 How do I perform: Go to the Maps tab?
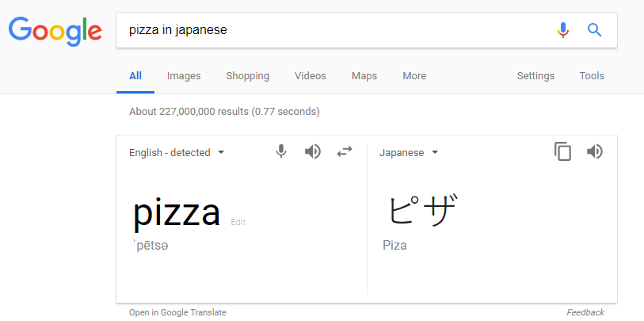(364, 76)
